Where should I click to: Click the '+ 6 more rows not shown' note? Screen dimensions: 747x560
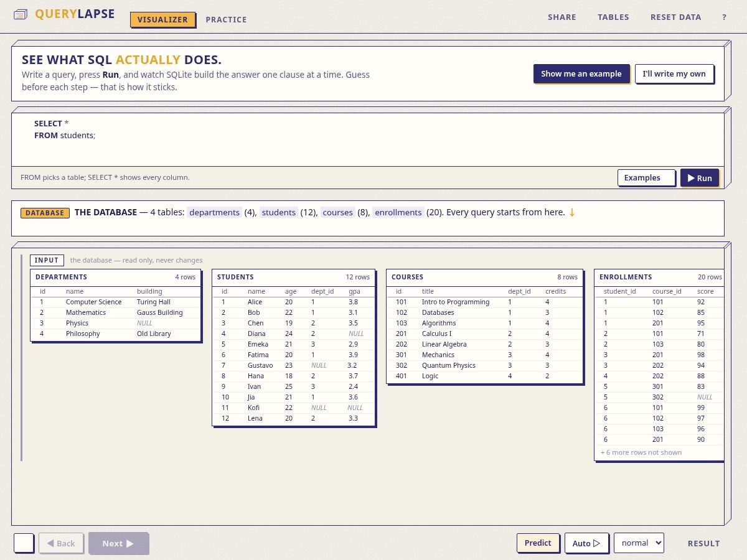tap(641, 452)
